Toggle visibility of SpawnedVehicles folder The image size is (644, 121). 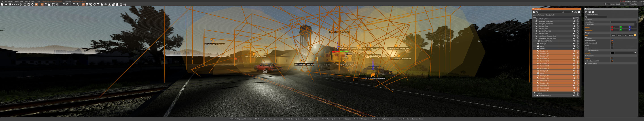click(574, 41)
